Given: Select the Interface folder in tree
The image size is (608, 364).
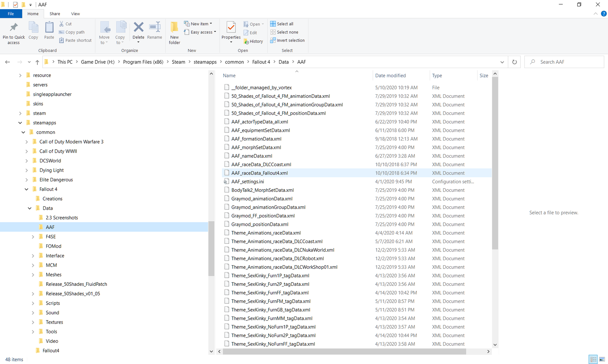Looking at the screenshot, I should (55, 256).
